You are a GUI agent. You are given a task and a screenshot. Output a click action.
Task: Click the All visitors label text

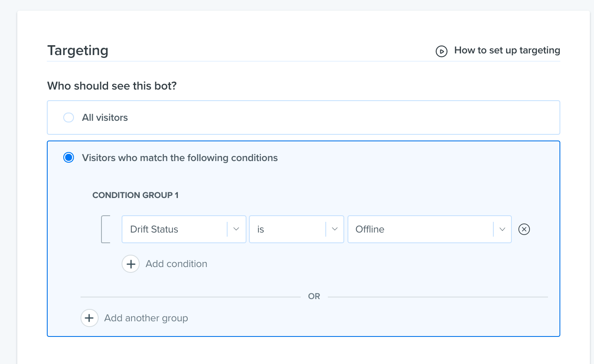click(x=105, y=117)
